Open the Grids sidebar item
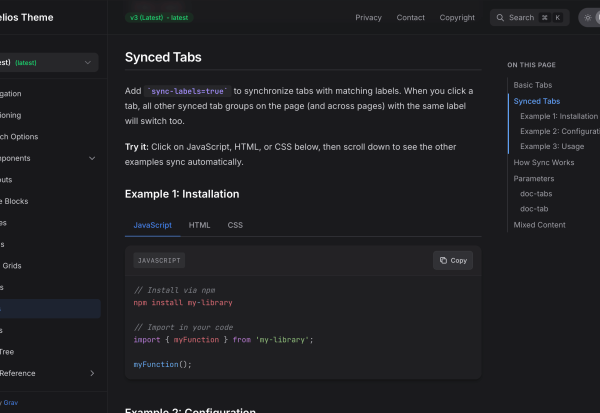Screen dimensions: 600x413 (11, 266)
